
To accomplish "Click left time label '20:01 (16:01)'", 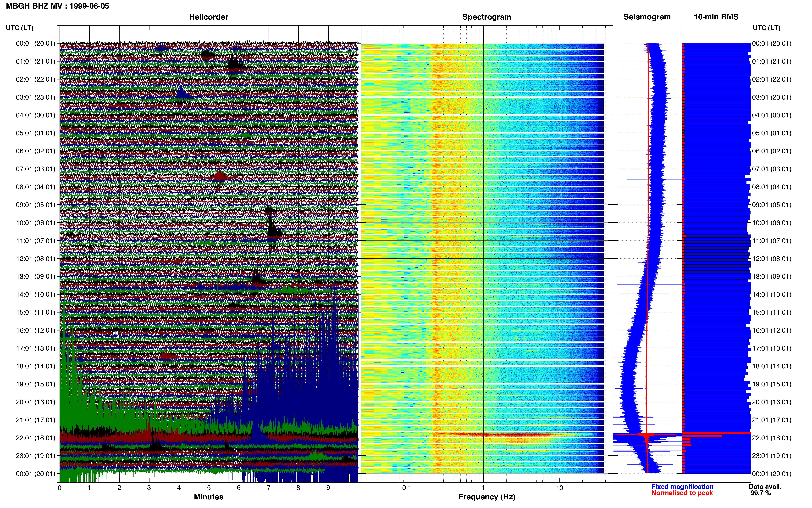I will click(36, 402).
